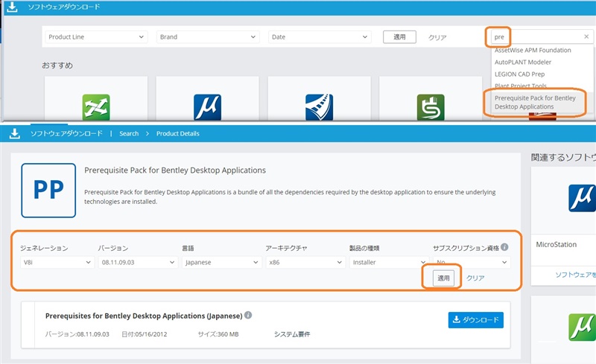The width and height of the screenshot is (596, 364).
Task: Click the 関連するソフトウ heading
Action: point(563,157)
